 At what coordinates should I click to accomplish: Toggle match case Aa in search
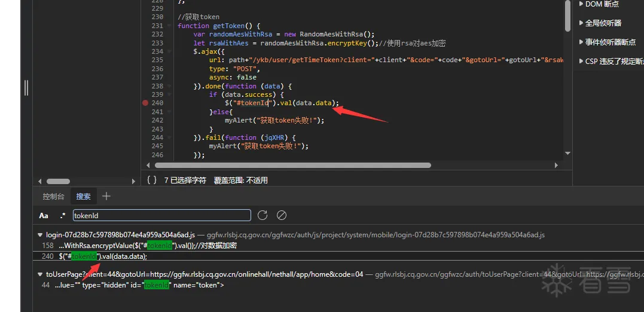[x=44, y=216]
